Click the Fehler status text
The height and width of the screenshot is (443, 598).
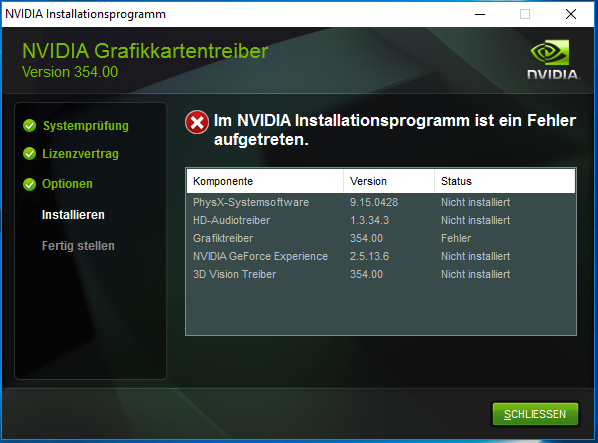click(456, 238)
